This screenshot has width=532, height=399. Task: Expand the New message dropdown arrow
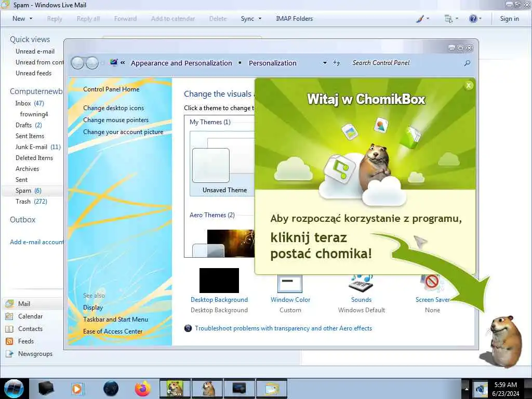point(31,19)
